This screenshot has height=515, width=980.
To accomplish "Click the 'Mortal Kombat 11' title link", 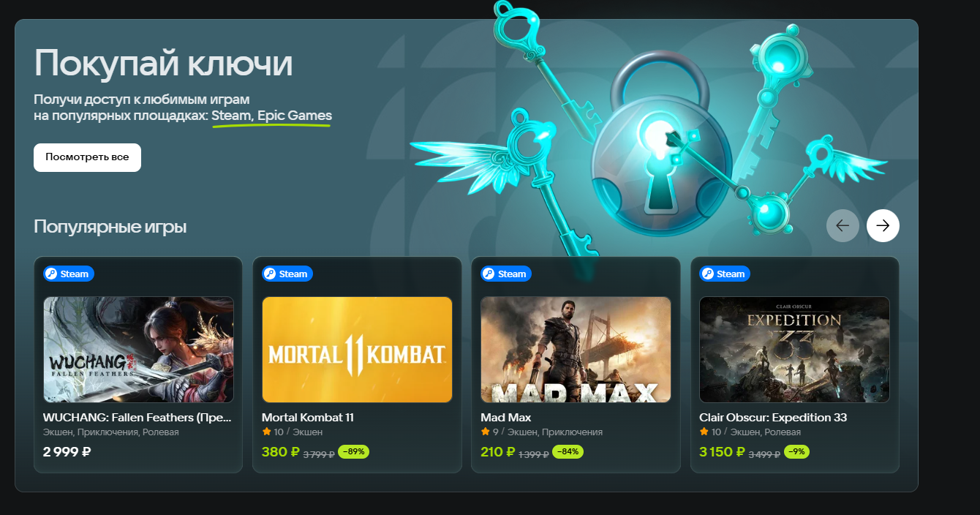I will pos(308,418).
